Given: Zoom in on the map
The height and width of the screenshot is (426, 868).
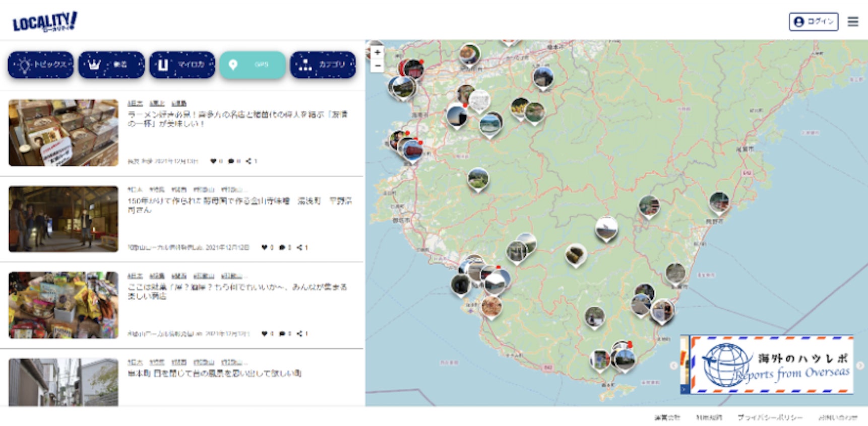Looking at the screenshot, I should click(378, 52).
